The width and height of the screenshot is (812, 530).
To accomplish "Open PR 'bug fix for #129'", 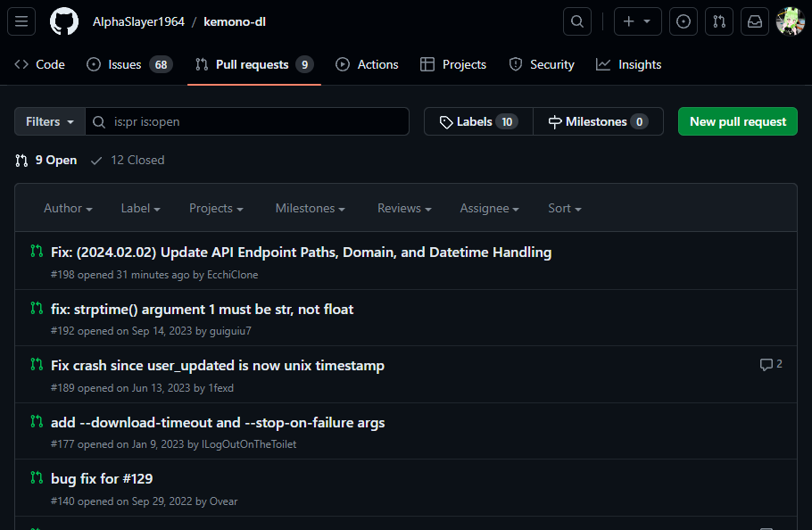I will pyautogui.click(x=102, y=479).
